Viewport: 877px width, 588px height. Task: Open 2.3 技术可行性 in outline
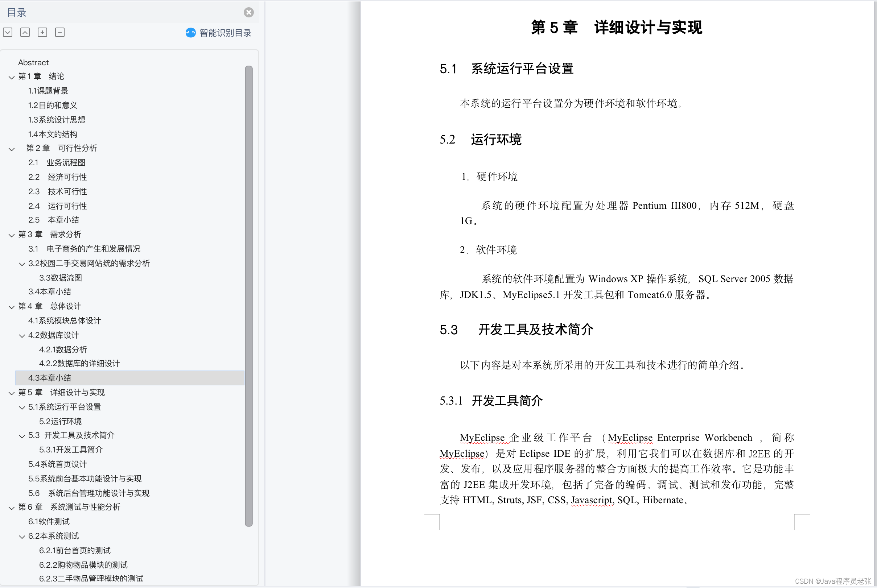pyautogui.click(x=57, y=192)
